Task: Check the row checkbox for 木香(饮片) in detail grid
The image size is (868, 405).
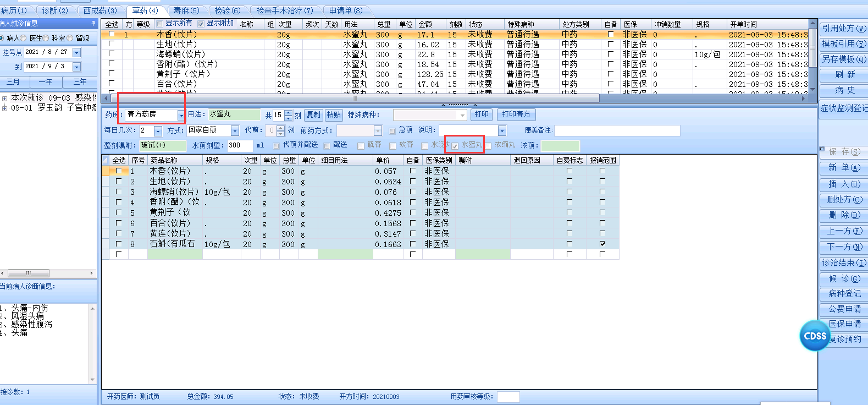Action: click(x=119, y=171)
